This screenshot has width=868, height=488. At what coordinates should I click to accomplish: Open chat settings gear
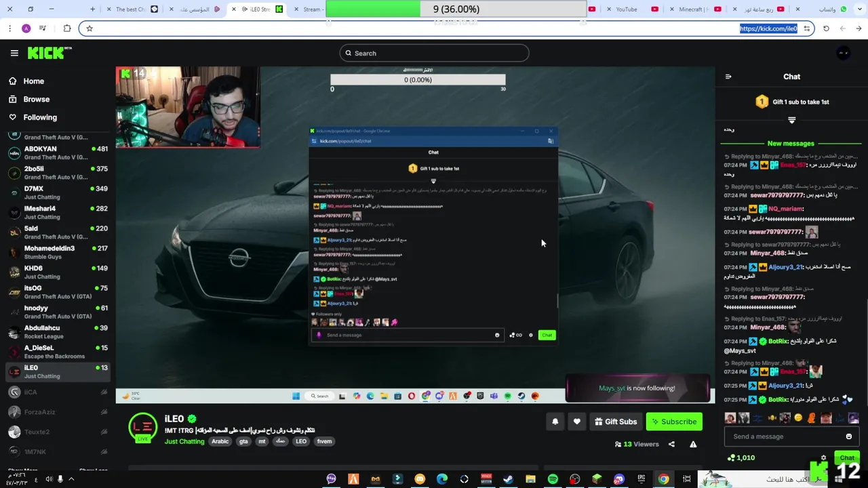[823, 458]
